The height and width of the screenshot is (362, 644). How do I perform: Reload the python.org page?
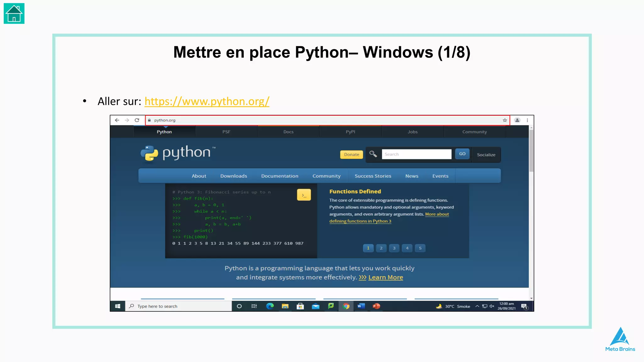point(137,120)
